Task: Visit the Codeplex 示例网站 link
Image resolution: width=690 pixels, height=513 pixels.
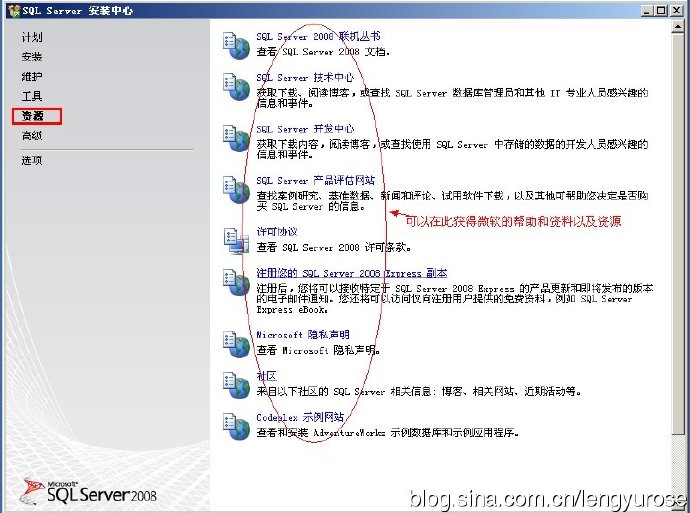Action: 300,417
